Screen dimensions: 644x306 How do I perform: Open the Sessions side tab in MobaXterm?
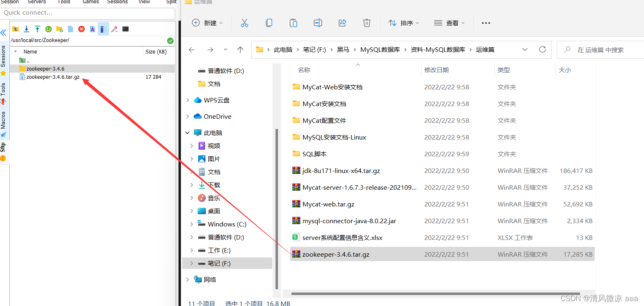3,60
